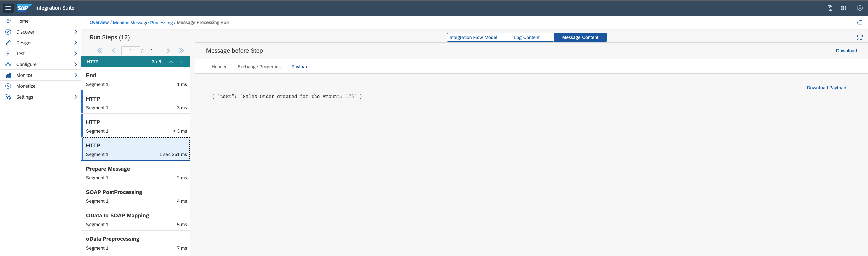Click the Configure sliders icon
The image size is (868, 256).
pos(8,64)
